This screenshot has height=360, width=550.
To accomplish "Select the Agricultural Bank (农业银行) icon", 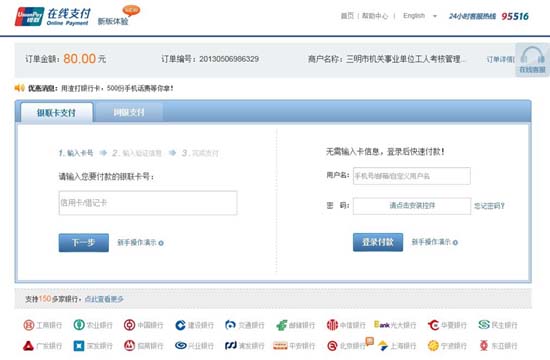I will [79, 325].
